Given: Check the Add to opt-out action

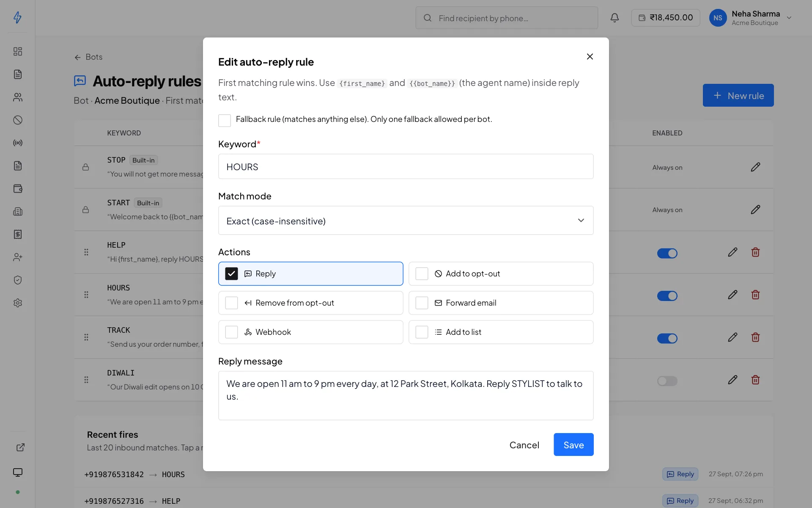Looking at the screenshot, I should (422, 273).
